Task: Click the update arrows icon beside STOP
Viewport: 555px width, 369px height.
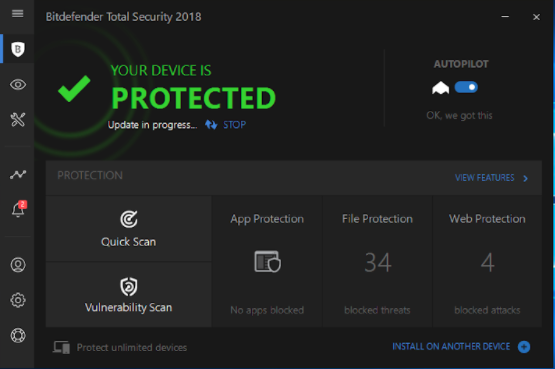Action: point(211,125)
